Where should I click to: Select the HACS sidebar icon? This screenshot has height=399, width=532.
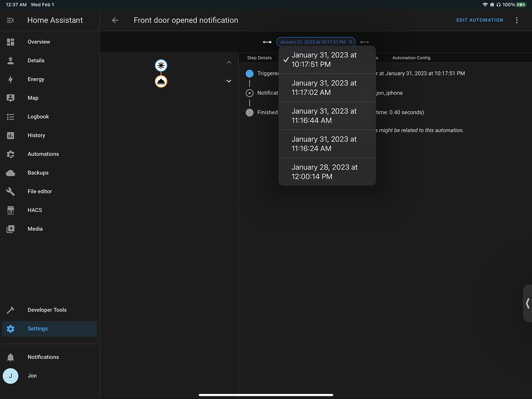coord(10,210)
